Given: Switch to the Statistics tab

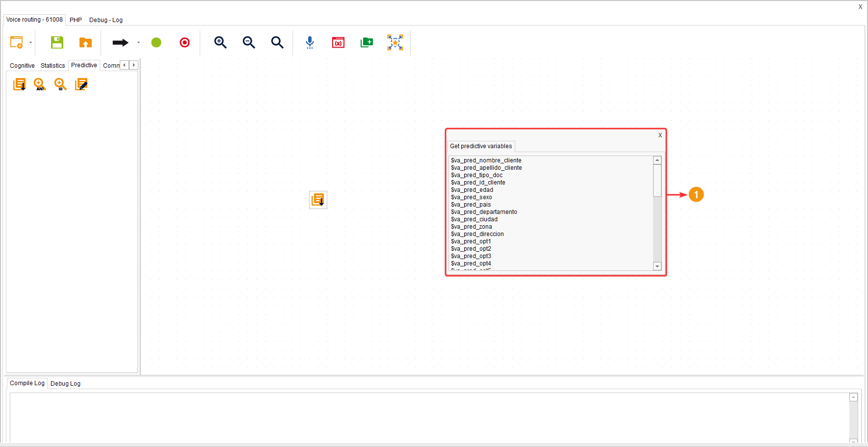Looking at the screenshot, I should [x=53, y=66].
